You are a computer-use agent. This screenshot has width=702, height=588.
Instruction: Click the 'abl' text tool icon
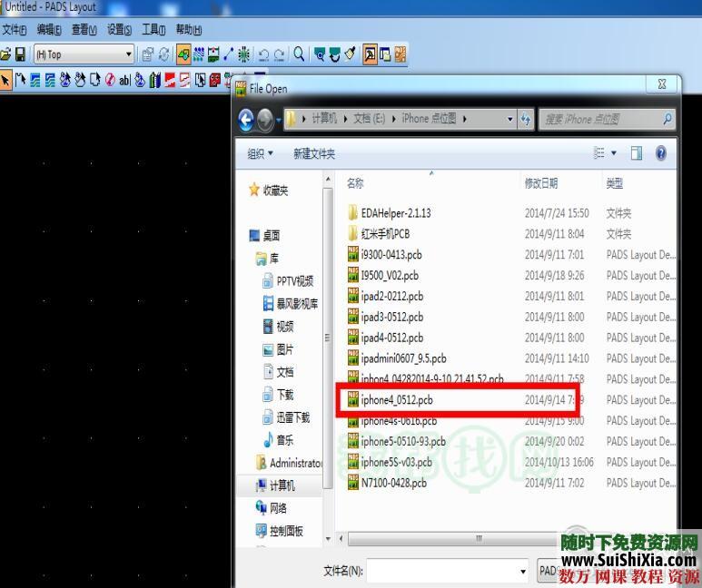click(x=124, y=80)
